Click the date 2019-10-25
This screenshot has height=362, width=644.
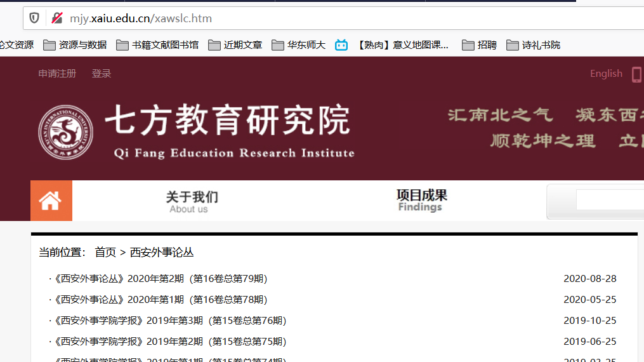click(x=590, y=321)
